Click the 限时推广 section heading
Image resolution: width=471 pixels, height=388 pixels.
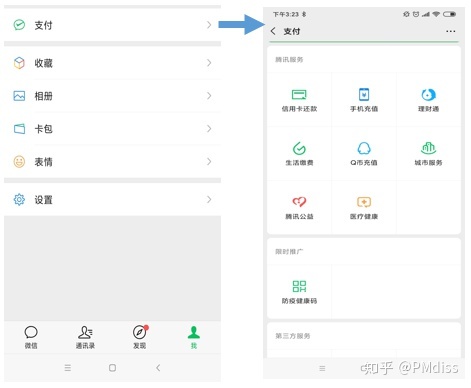tap(289, 252)
